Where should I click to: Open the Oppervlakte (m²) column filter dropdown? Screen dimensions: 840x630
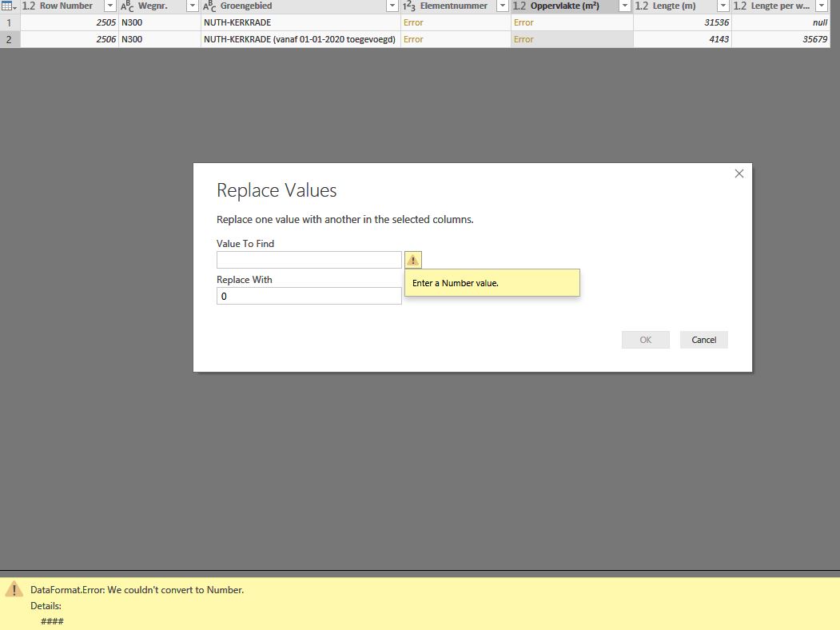point(625,6)
